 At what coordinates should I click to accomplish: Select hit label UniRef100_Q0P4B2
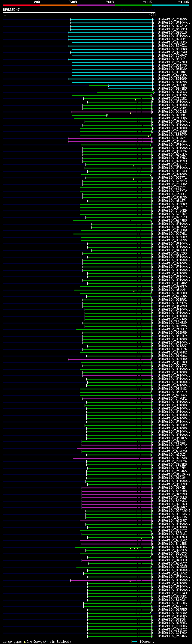tap(172, 283)
